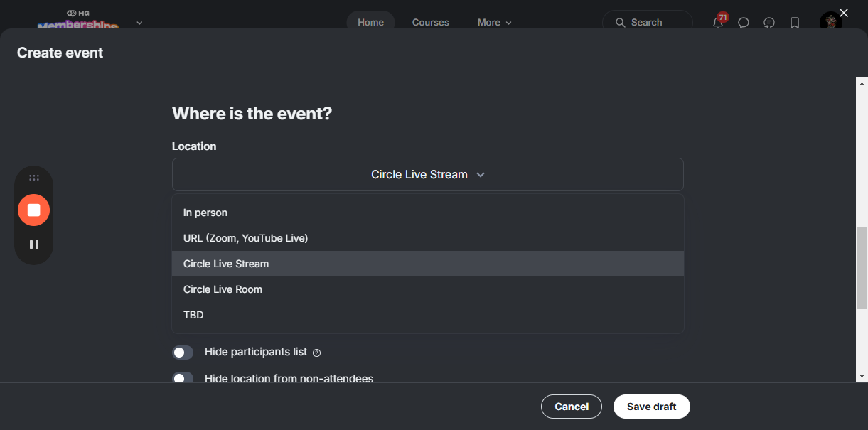The height and width of the screenshot is (430, 868).
Task: Grab the recorder widget drag handle
Action: pos(34,178)
